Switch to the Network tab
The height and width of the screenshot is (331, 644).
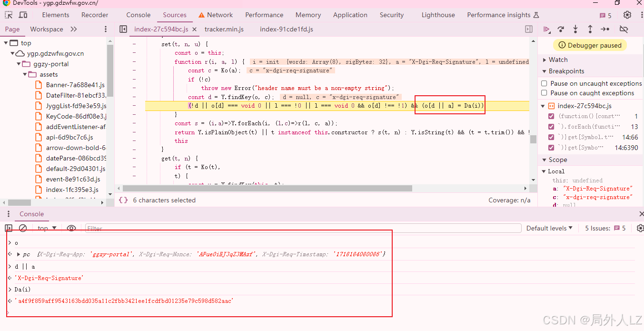(x=216, y=15)
